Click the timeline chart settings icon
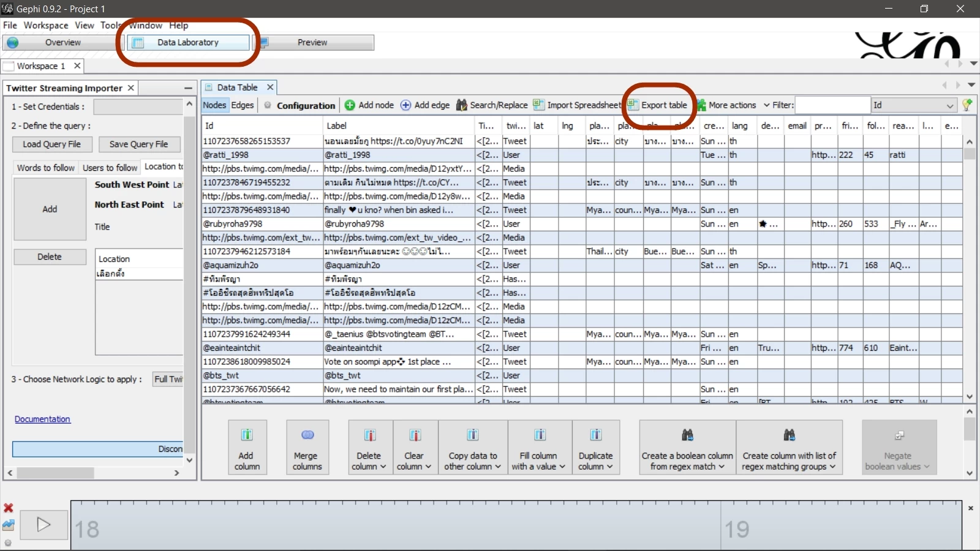Image resolution: width=980 pixels, height=551 pixels. (x=9, y=525)
